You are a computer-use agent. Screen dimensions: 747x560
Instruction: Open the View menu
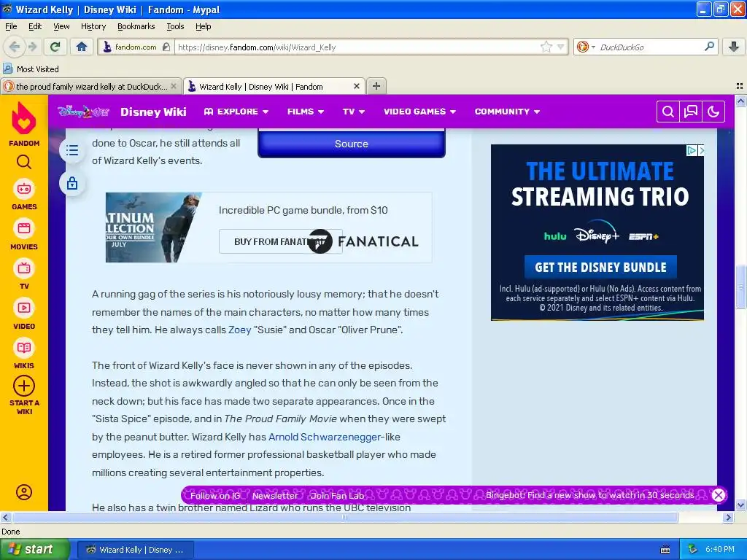point(61,26)
